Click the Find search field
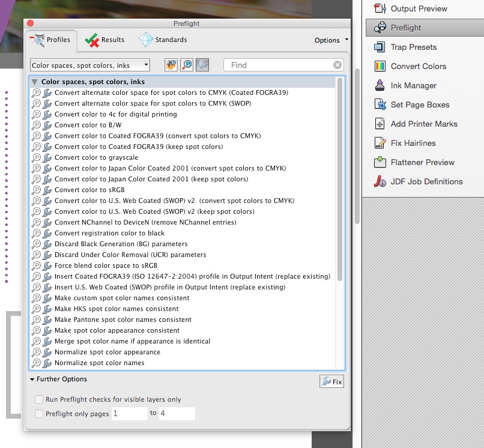Image resolution: width=484 pixels, height=448 pixels. point(283,65)
